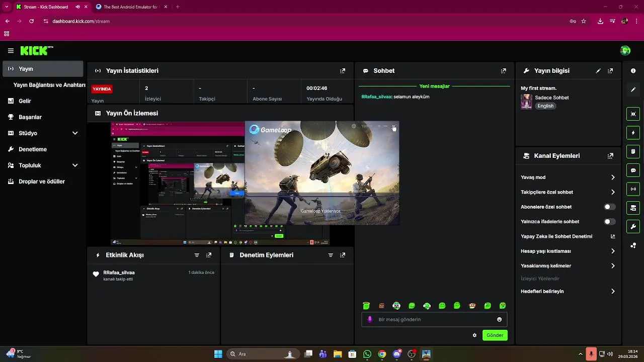The image size is (644, 362).
Task: Toggle the channel actions icon in right rail
Action: (x=633, y=208)
